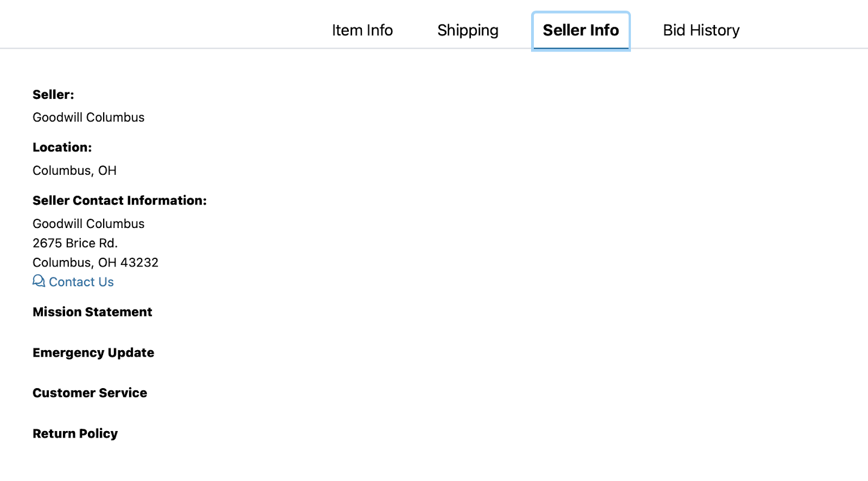Click the chat bubble icon beside Contact Us
868x481 pixels.
click(x=39, y=281)
